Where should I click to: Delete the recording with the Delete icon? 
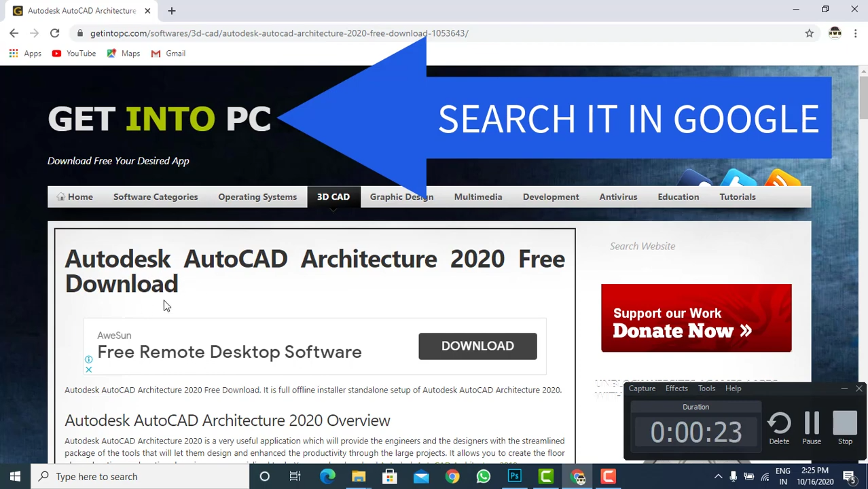point(779,429)
